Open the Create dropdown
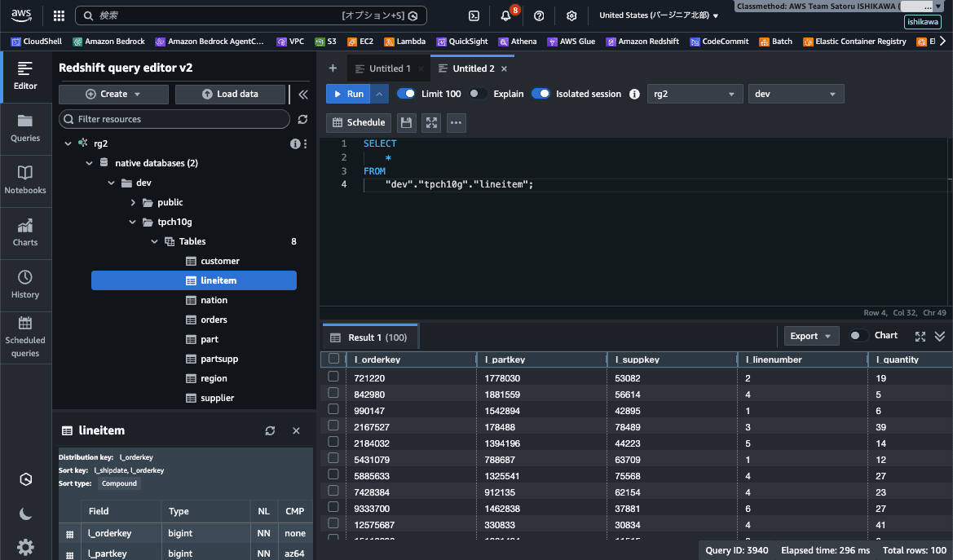 pos(113,95)
